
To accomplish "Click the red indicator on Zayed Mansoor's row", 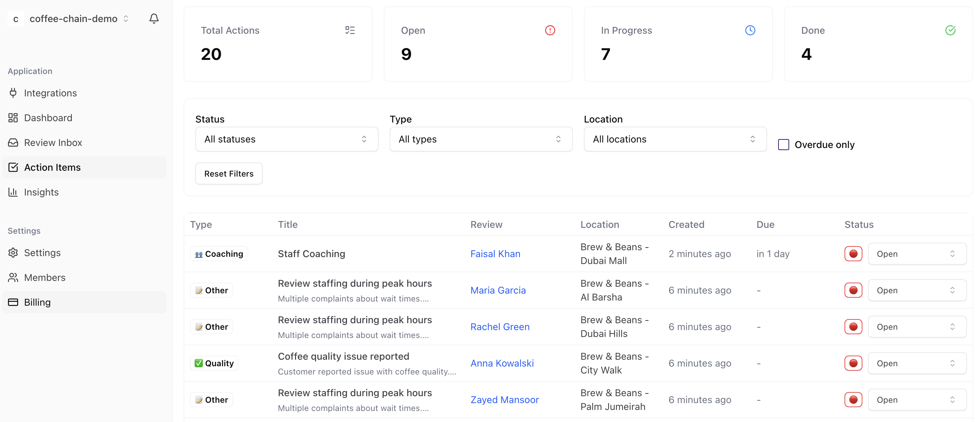I will coord(853,400).
